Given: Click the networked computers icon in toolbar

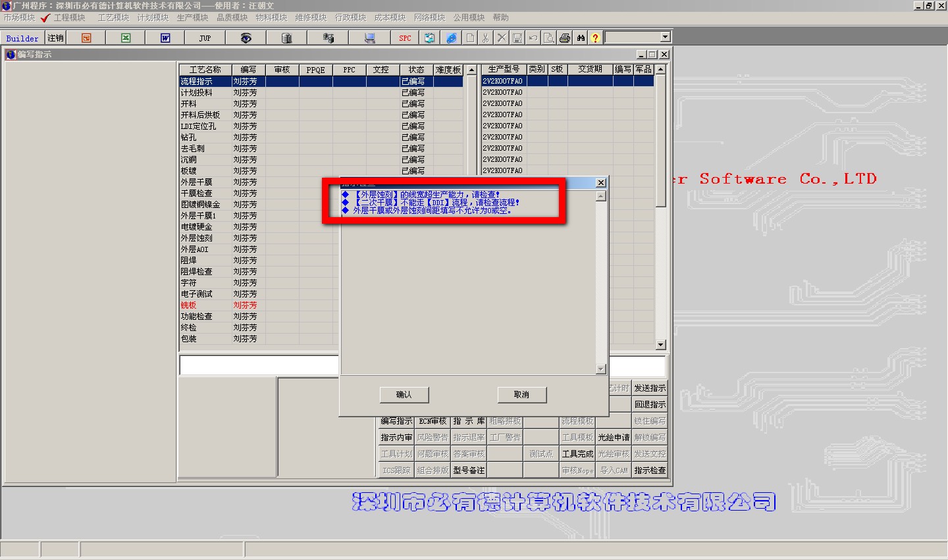Looking at the screenshot, I should (x=328, y=38).
